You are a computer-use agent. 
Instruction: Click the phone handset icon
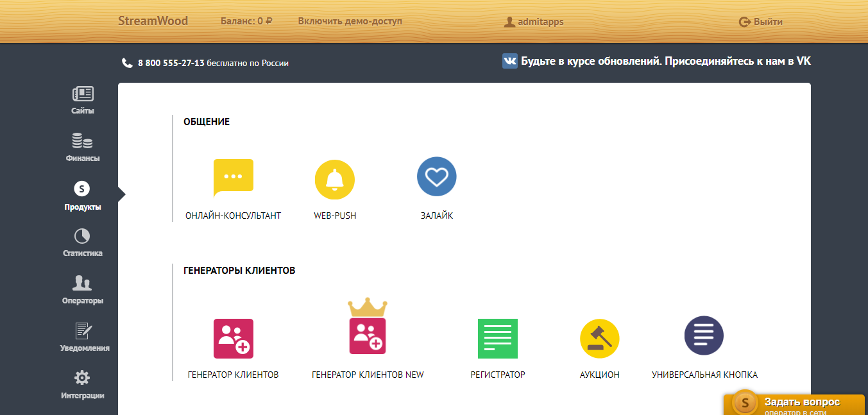127,63
